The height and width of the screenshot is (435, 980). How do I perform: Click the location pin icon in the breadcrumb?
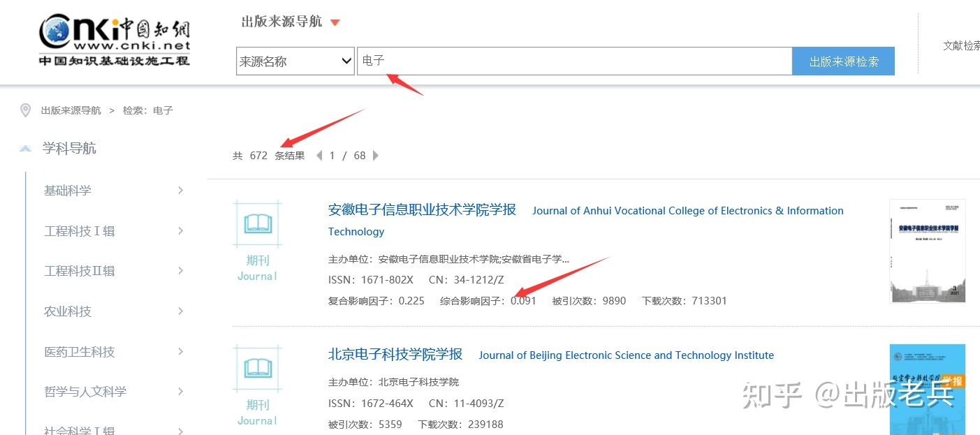25,110
